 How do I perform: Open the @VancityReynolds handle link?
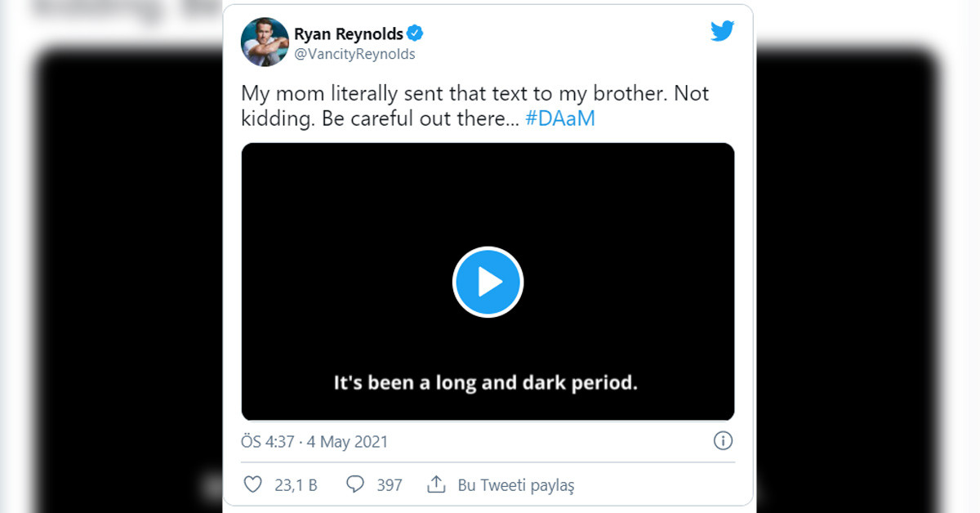tap(354, 54)
